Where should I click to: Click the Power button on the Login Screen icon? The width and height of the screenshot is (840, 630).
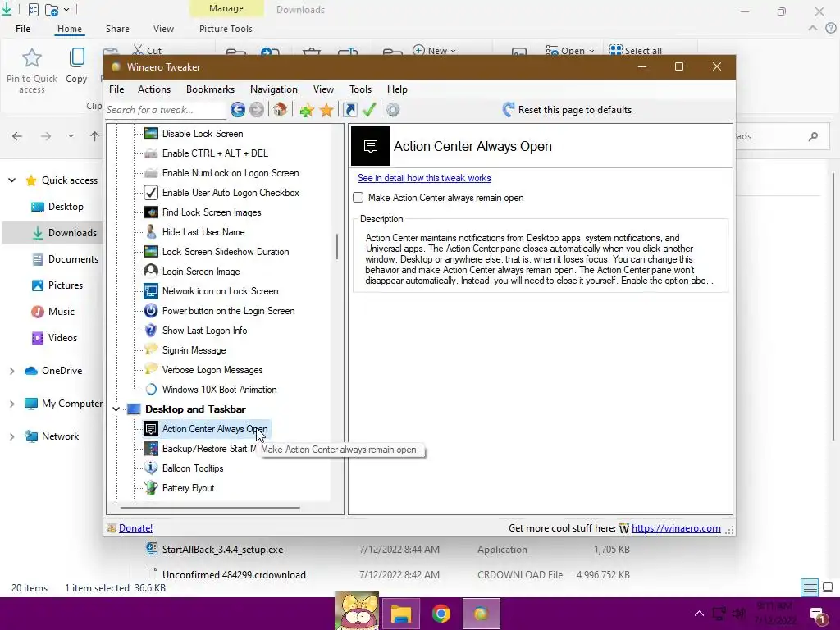[151, 311]
